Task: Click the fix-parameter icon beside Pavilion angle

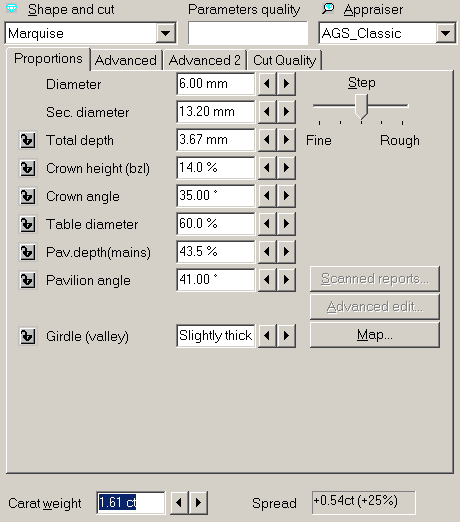Action: tap(28, 280)
